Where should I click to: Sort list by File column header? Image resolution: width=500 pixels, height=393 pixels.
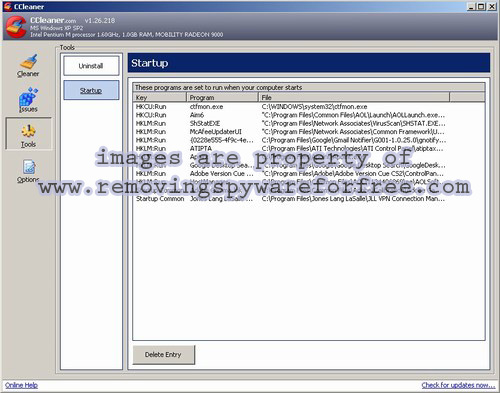click(x=354, y=97)
